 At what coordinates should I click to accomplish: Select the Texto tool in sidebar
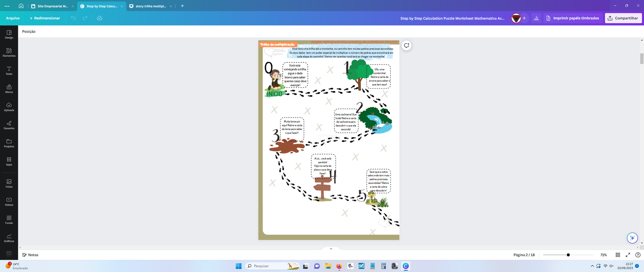9,71
